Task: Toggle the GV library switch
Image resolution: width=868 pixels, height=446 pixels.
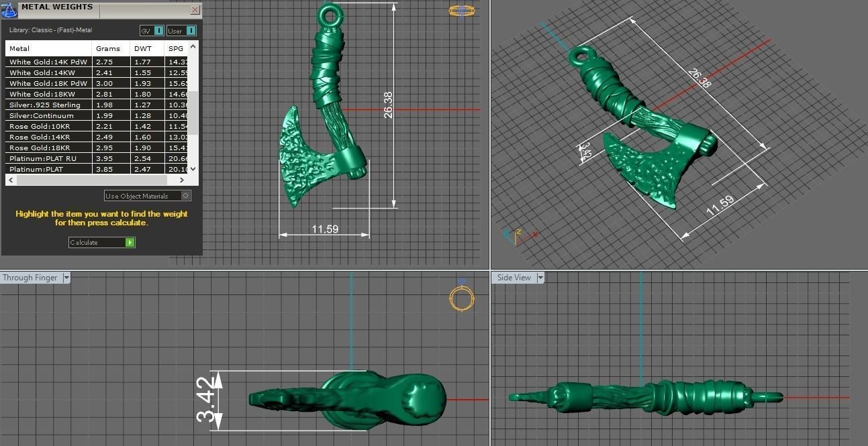Action: [x=158, y=31]
